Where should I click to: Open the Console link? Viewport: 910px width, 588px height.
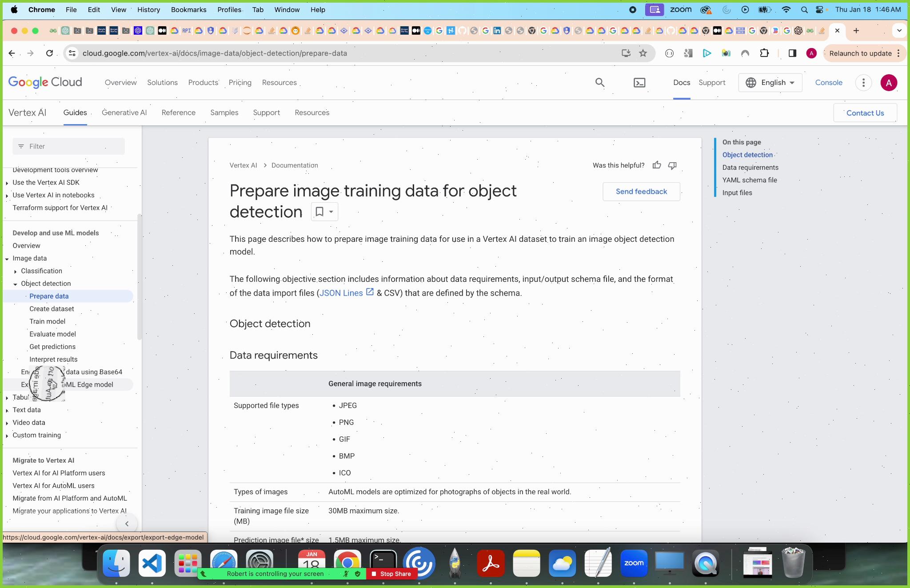pos(829,83)
